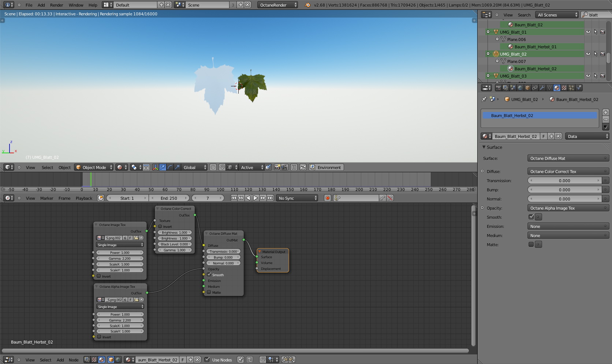Viewport: 612px width, 364px height.
Task: Click the Bump slider in Surface panel
Action: (564, 189)
